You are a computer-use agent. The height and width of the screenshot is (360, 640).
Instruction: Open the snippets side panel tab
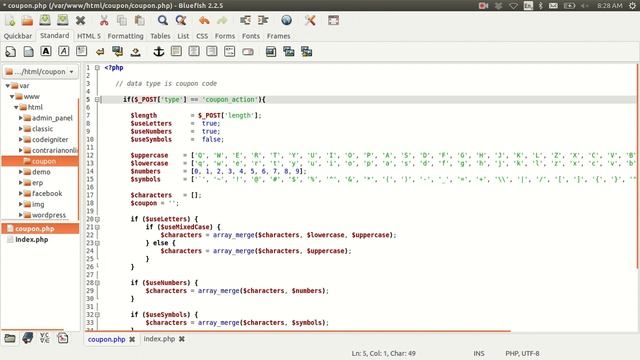[62, 338]
